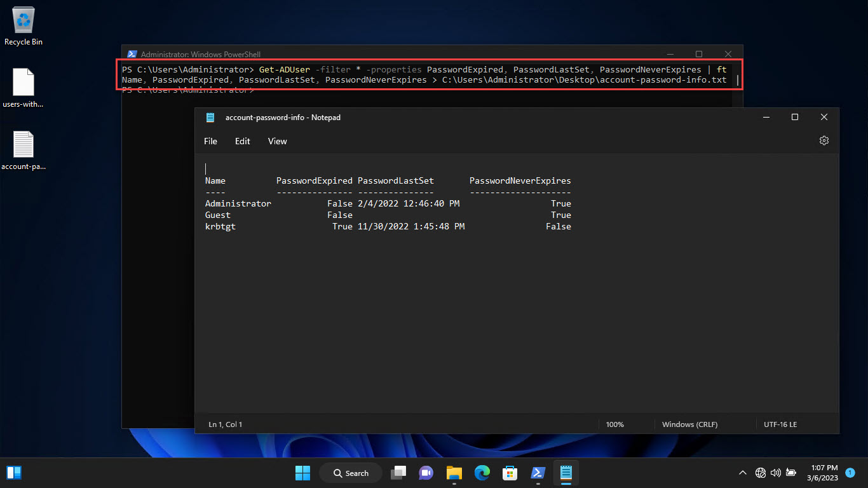Open the volume tray icon
The image size is (868, 488).
point(775,473)
